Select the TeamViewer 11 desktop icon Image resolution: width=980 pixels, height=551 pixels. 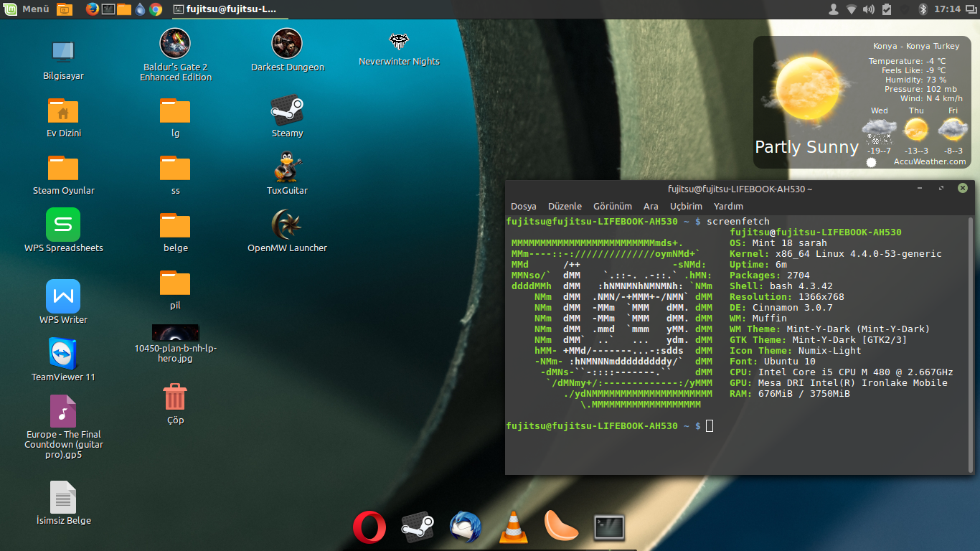pos(63,354)
